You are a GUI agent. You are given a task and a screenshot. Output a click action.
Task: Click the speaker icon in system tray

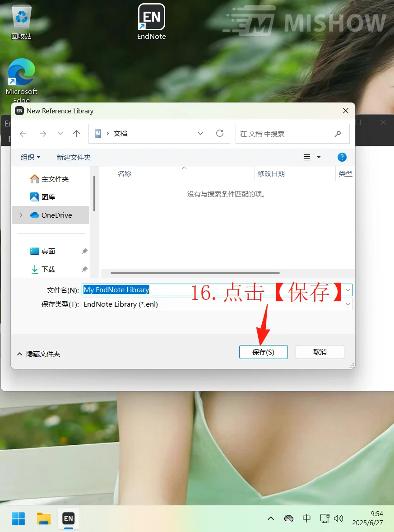(339, 518)
